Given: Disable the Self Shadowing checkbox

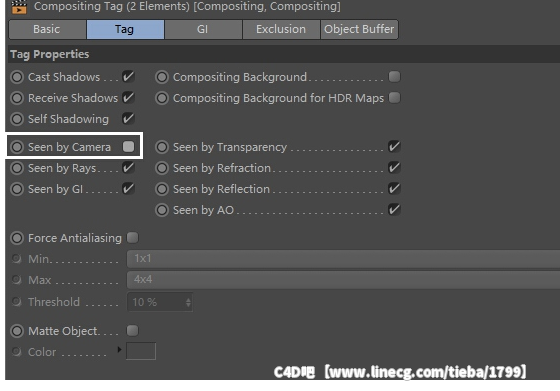Looking at the screenshot, I should coord(128,119).
